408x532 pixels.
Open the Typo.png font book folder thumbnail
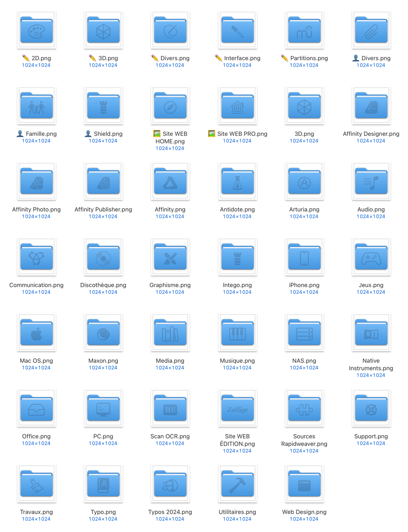coord(103,484)
